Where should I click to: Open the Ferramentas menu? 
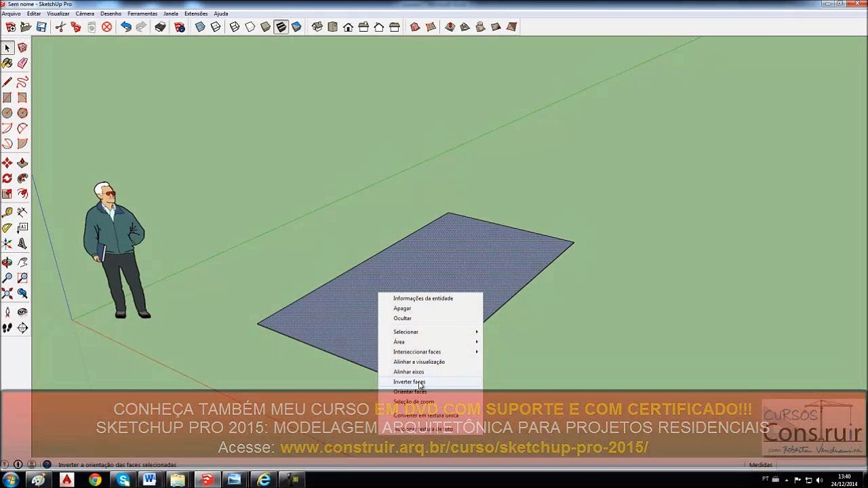[x=142, y=14]
